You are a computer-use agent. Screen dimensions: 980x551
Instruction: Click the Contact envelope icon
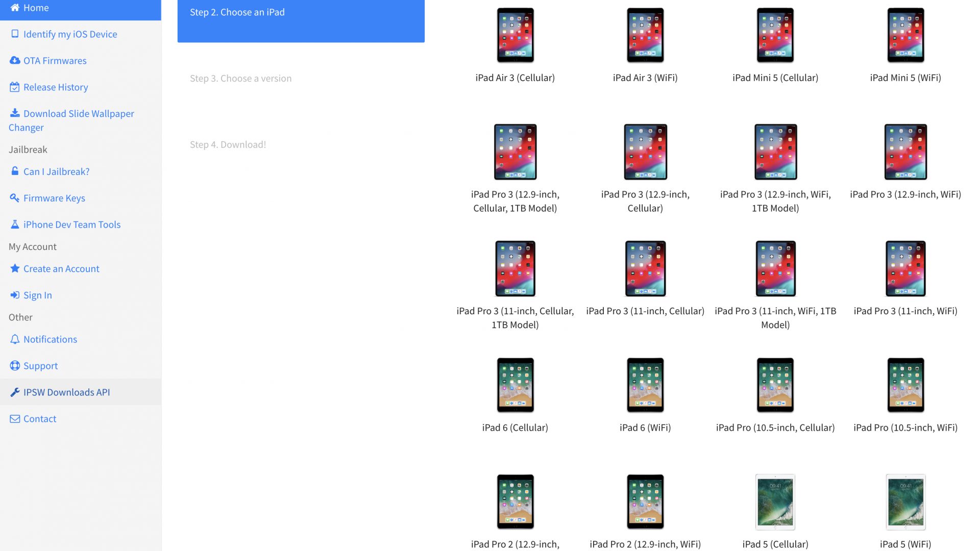point(15,418)
